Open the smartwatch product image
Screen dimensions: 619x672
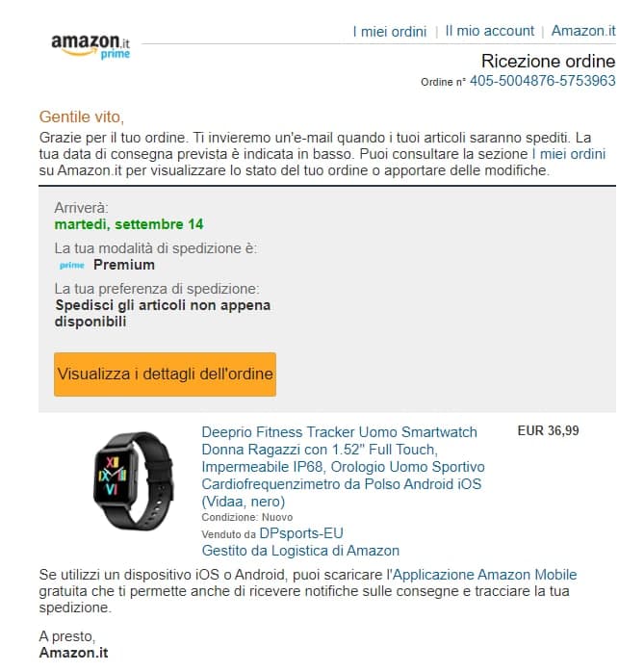(133, 480)
